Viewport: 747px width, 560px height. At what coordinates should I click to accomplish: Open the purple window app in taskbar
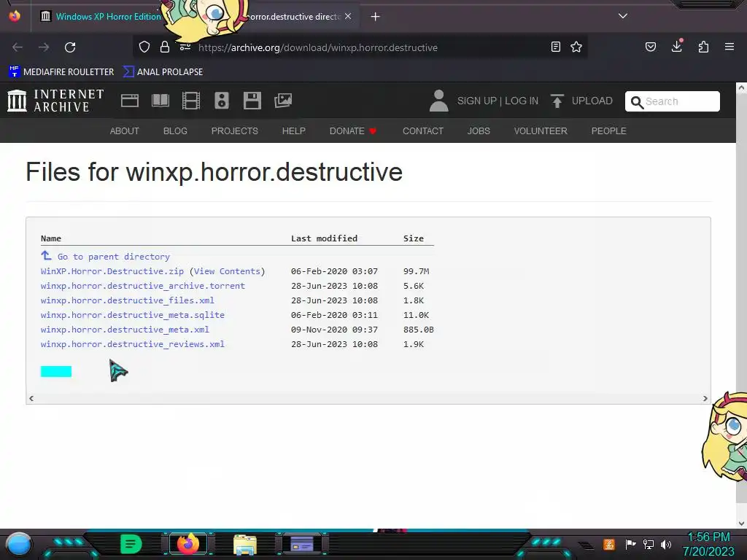(x=302, y=544)
